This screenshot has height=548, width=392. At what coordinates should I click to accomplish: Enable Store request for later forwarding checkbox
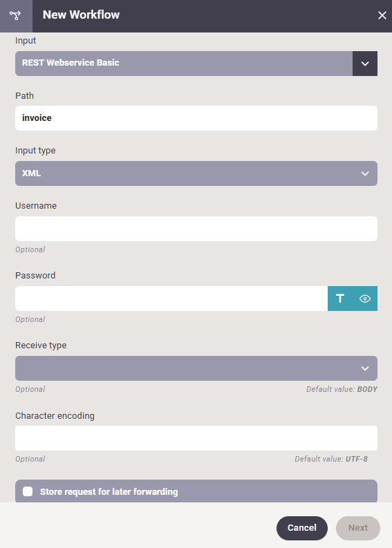[28, 491]
